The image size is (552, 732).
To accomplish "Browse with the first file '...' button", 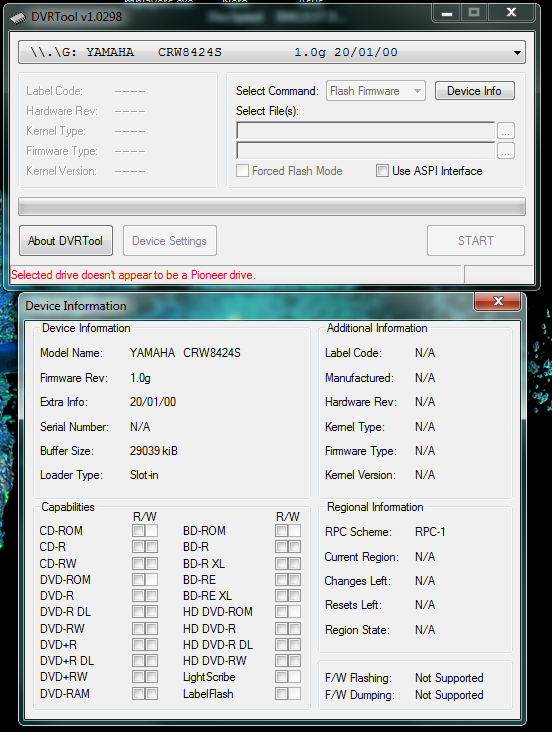I will (x=506, y=131).
